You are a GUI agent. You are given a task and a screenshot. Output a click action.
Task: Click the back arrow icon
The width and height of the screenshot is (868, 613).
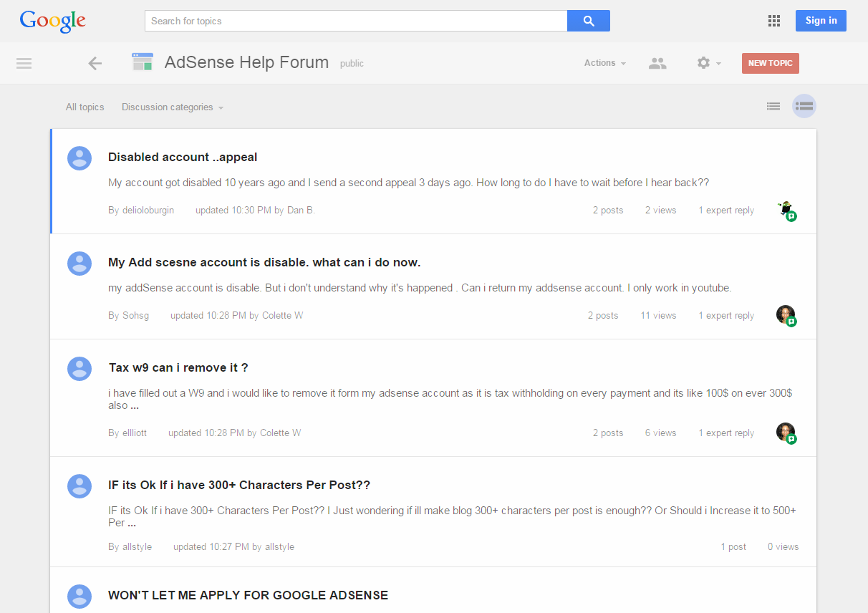tap(95, 63)
